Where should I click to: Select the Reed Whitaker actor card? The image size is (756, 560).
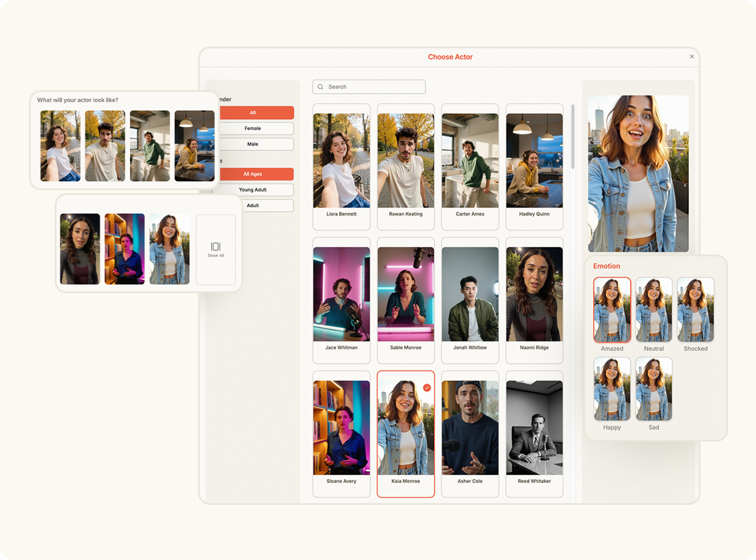click(x=534, y=434)
